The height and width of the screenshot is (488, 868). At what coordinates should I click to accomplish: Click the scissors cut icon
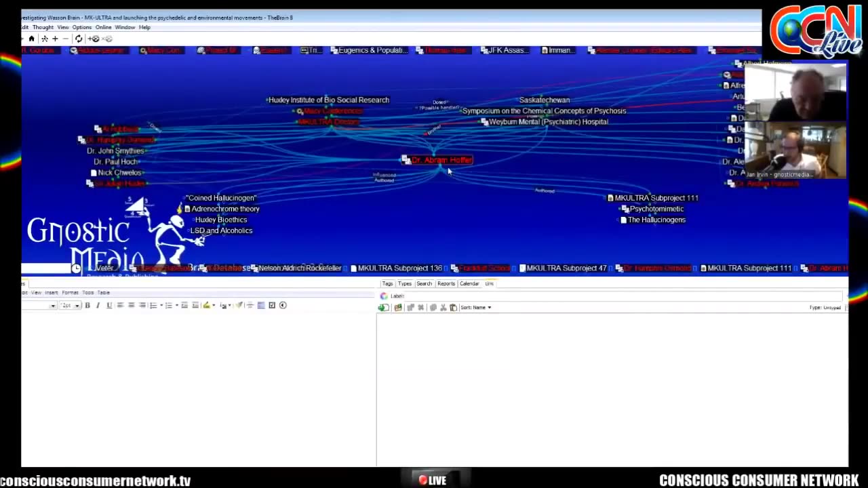[x=443, y=308]
